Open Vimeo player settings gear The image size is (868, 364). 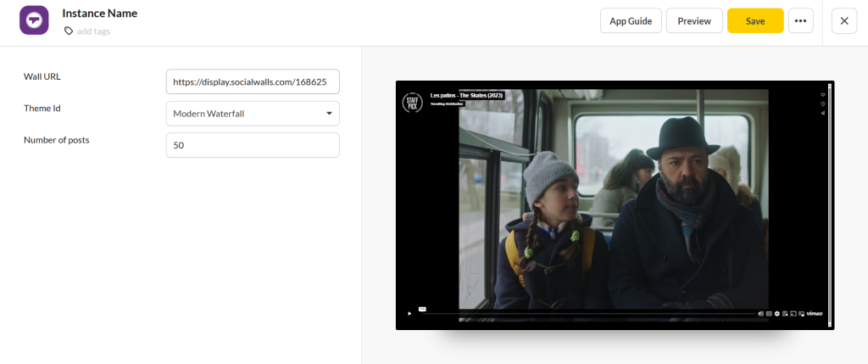(x=777, y=313)
